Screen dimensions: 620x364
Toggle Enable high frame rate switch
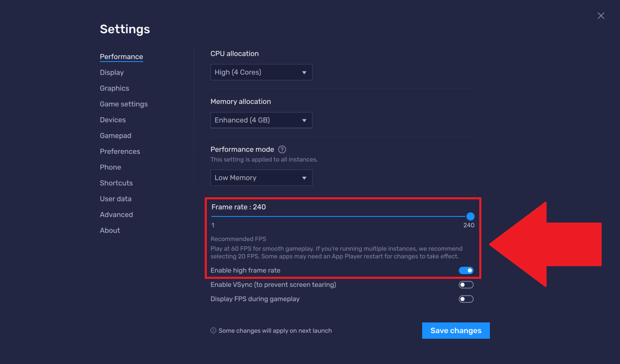pyautogui.click(x=466, y=271)
